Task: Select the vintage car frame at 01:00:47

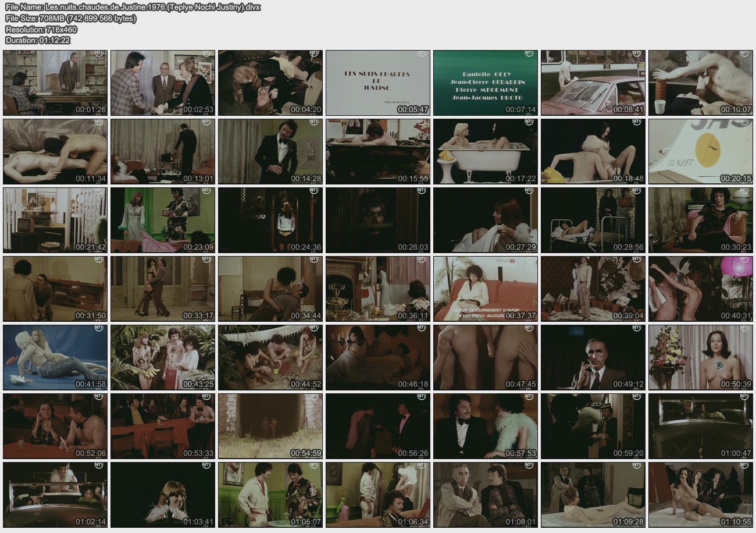Action: pyautogui.click(x=701, y=426)
